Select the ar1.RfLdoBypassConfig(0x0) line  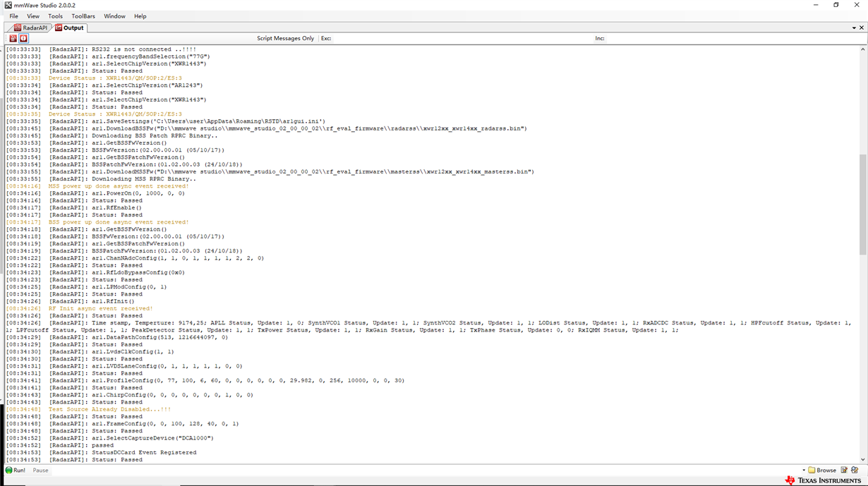95,272
